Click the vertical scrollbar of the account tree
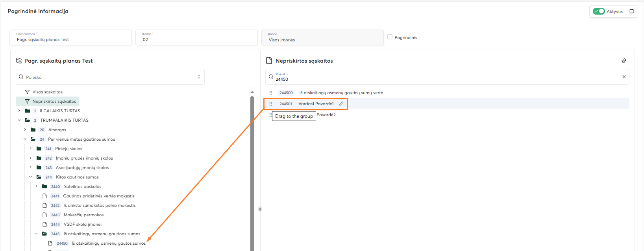 click(252, 173)
